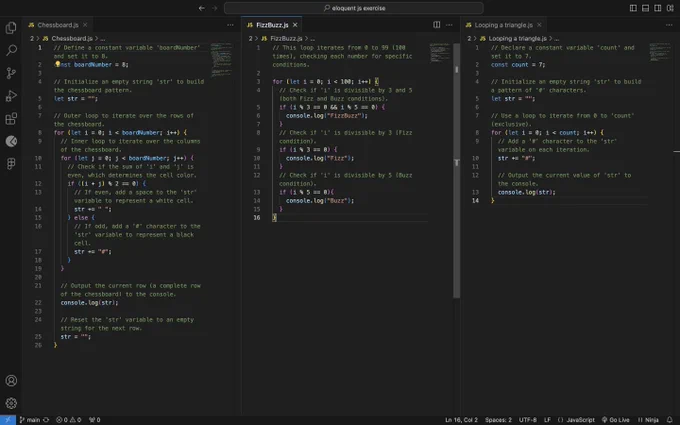
Task: Open the Extensions view
Action: tap(11, 118)
